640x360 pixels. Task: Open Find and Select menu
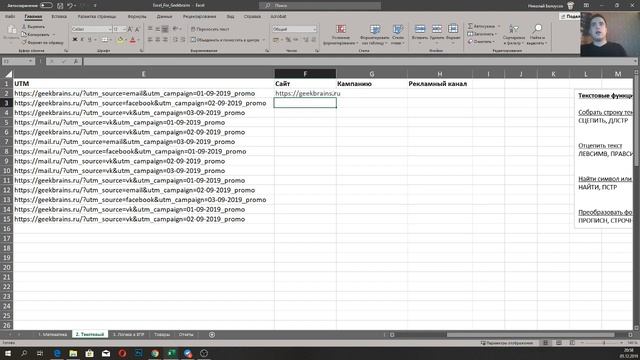[x=537, y=34]
